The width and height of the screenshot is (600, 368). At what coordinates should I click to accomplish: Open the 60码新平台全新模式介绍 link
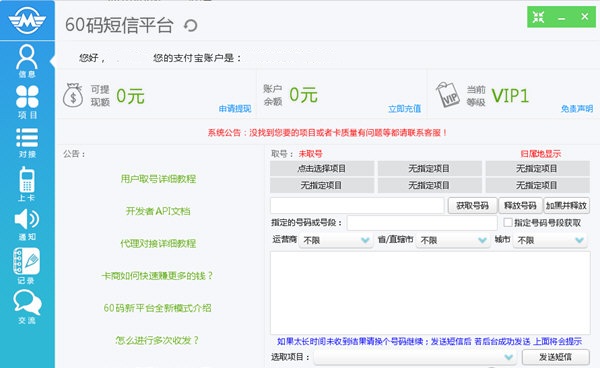(x=158, y=308)
